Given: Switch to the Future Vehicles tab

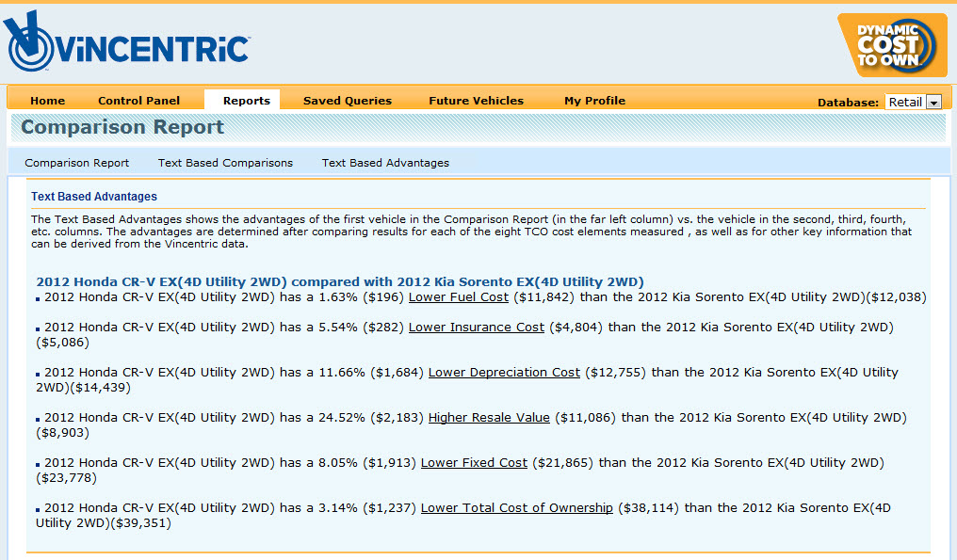Looking at the screenshot, I should 476,101.
